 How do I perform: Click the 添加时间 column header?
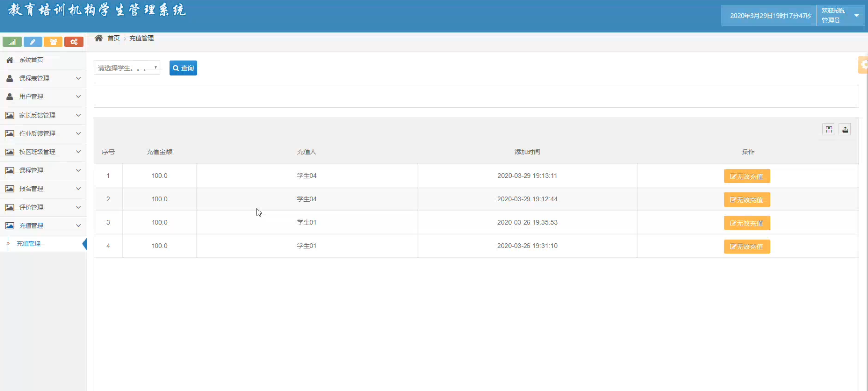(x=527, y=152)
